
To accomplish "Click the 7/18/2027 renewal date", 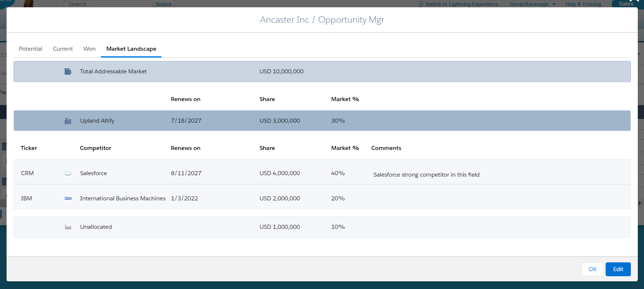I will (x=186, y=121).
